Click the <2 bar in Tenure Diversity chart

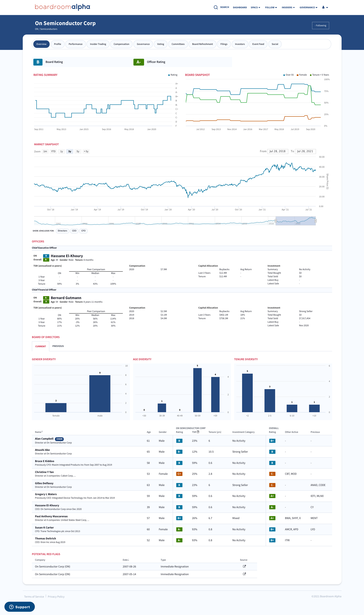point(247,393)
